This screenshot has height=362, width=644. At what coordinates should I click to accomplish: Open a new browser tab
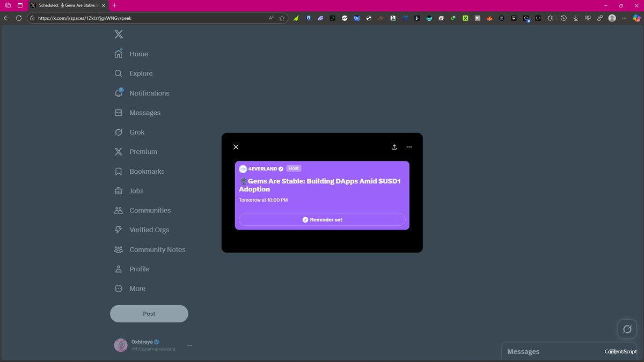click(114, 5)
